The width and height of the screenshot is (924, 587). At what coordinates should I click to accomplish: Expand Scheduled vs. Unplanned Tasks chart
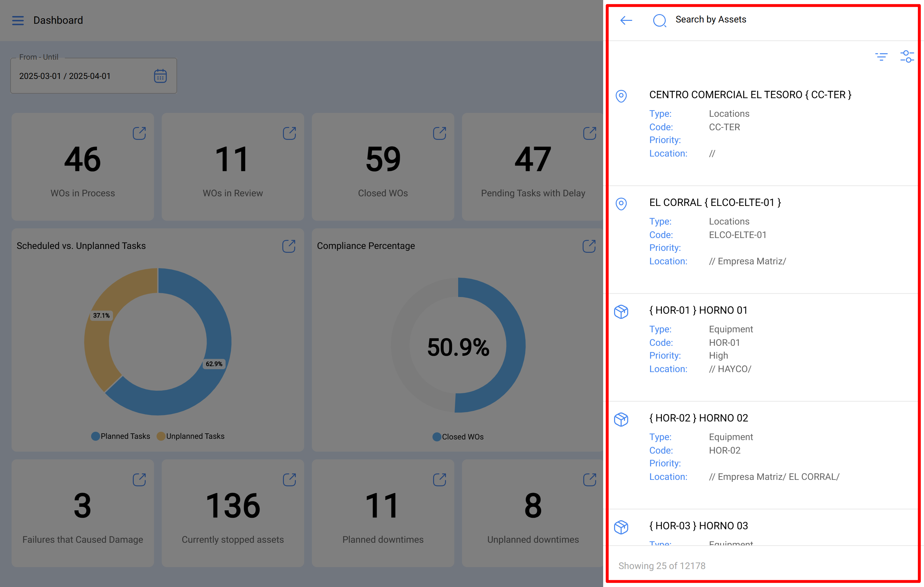289,246
